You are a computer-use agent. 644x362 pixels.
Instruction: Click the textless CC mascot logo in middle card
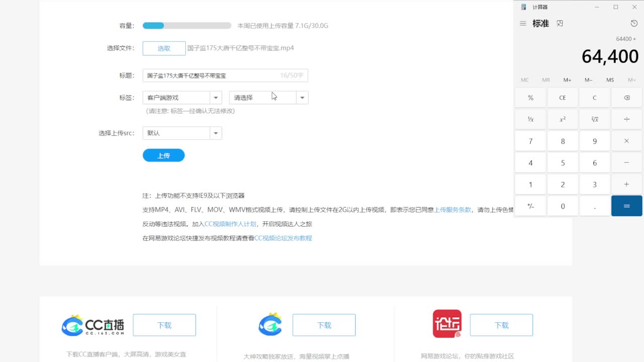[x=270, y=324]
